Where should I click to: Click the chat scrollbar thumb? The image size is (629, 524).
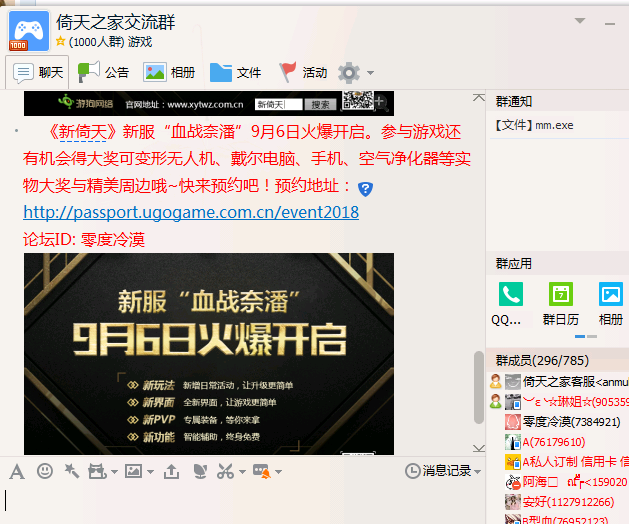pos(479,387)
